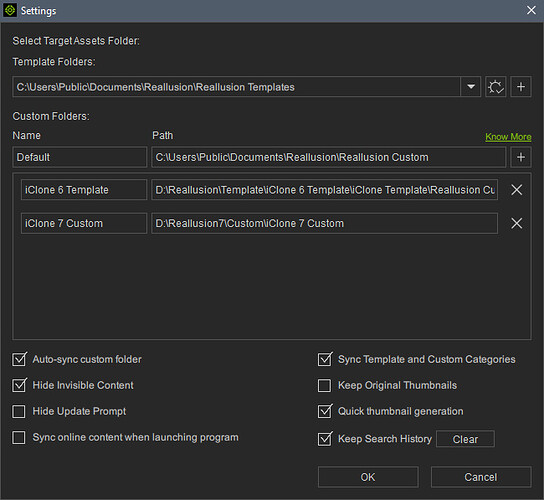Image resolution: width=544 pixels, height=500 pixels.
Task: Enable Hide Update Prompt option
Action: point(19,412)
